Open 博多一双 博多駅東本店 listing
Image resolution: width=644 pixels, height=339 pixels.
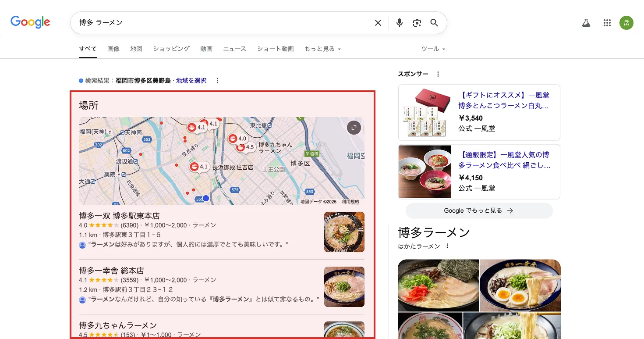[119, 216]
